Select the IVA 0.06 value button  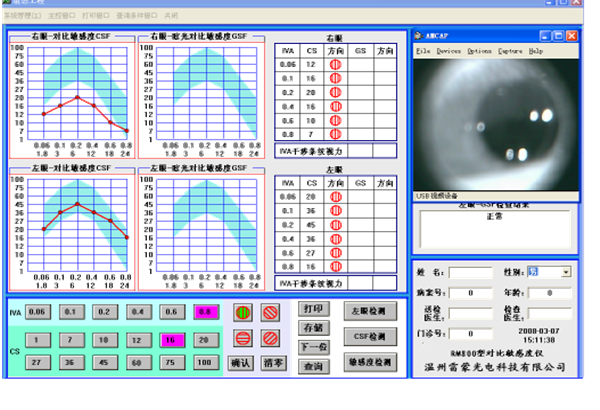(38, 312)
